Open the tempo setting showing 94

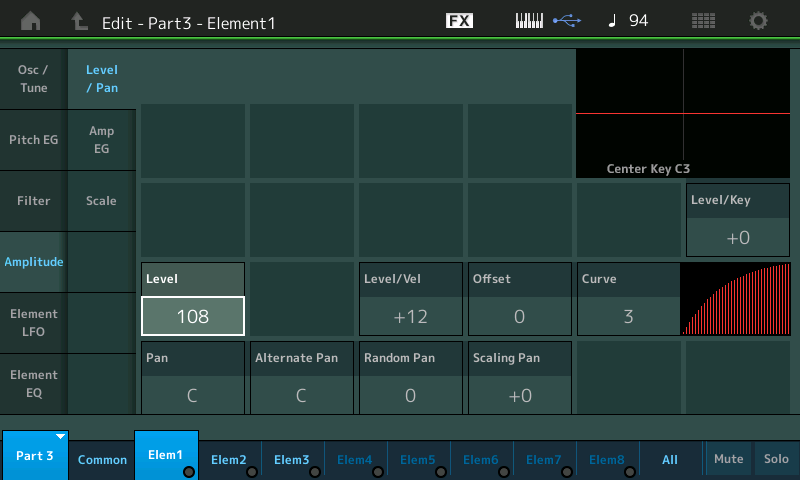(628, 21)
